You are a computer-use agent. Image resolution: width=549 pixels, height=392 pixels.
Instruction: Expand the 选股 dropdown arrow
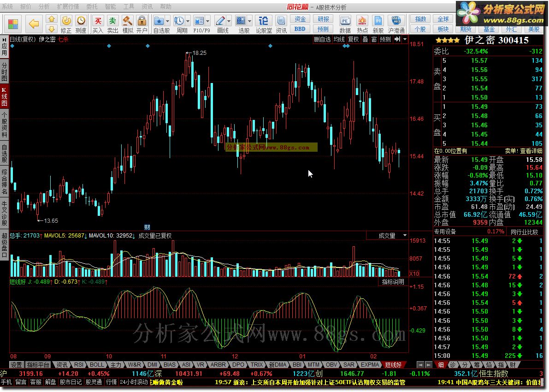pos(250,21)
